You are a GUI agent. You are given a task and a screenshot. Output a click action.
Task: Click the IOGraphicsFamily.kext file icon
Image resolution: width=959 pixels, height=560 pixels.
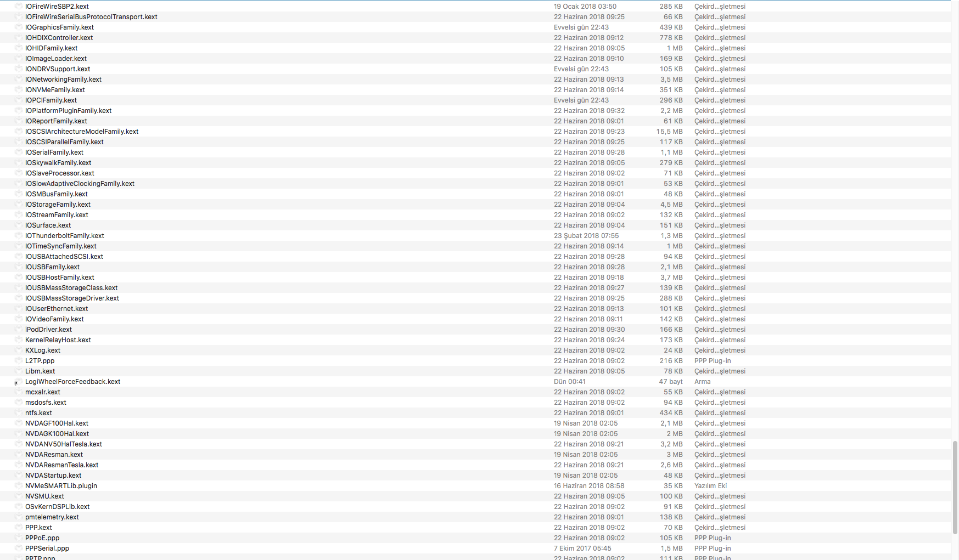click(19, 27)
